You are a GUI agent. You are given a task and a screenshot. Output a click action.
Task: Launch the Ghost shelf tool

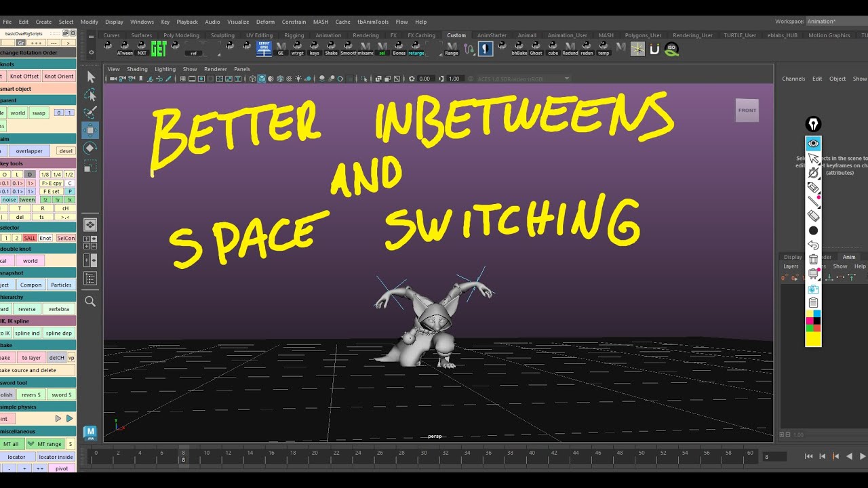click(x=536, y=48)
